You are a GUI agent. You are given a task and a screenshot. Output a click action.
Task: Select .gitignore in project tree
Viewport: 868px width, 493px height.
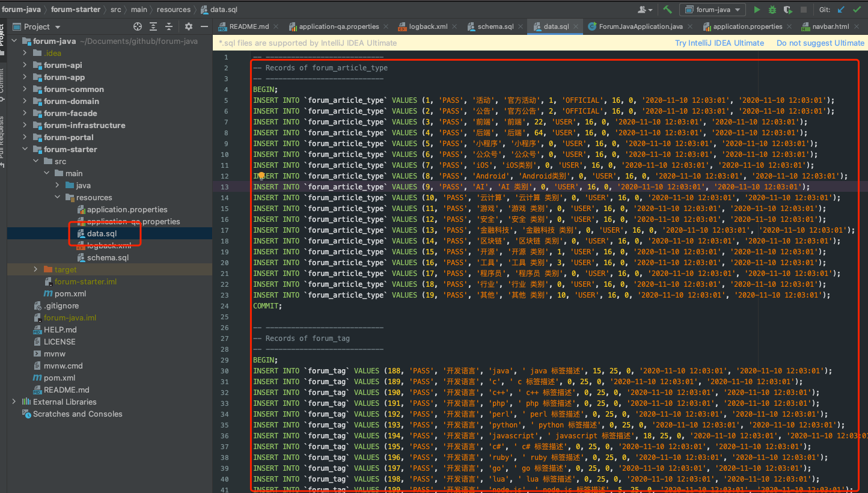tap(61, 305)
